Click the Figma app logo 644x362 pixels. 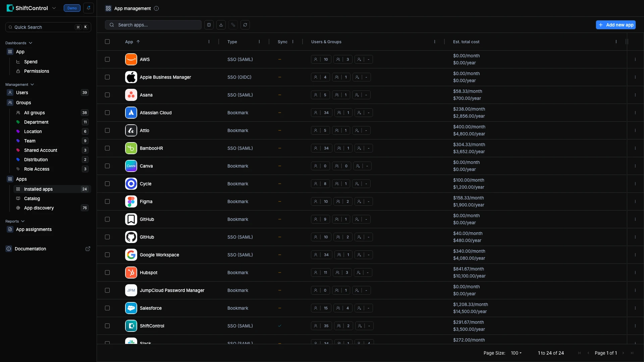[131, 201]
